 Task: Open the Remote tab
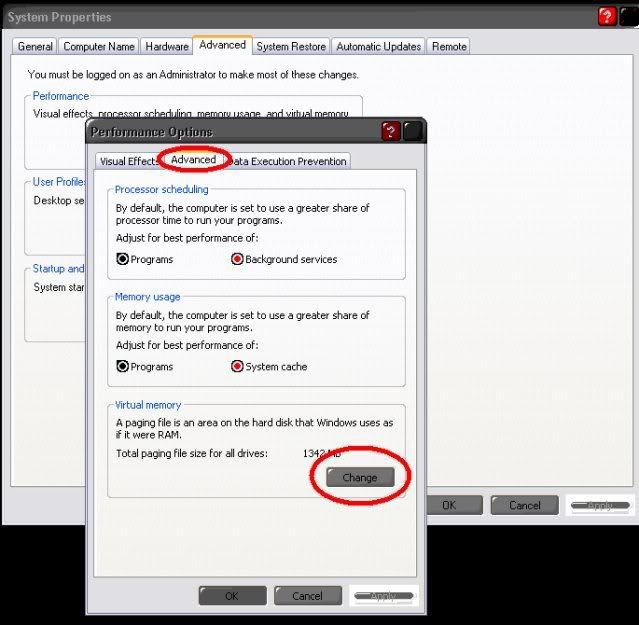pos(449,46)
